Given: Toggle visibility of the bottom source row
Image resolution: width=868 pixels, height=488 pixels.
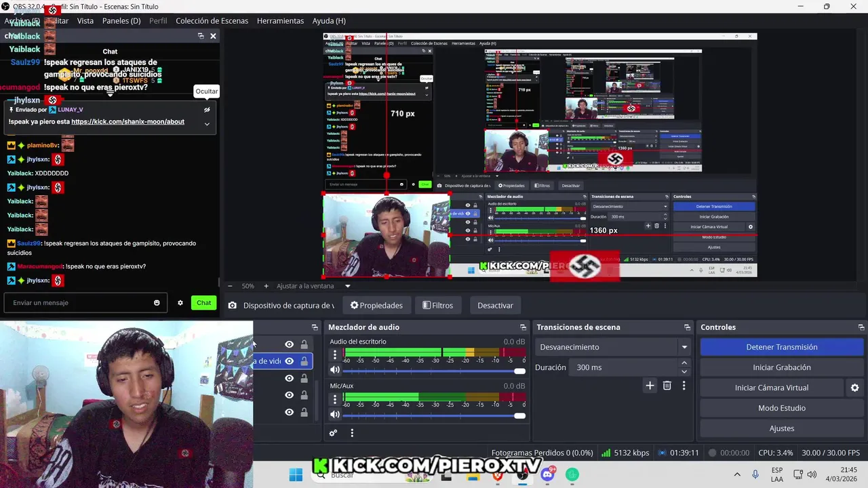Looking at the screenshot, I should tap(289, 412).
